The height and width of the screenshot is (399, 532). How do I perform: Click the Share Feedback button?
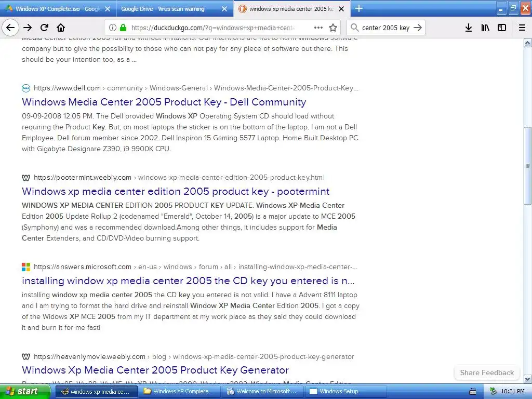coord(487,373)
